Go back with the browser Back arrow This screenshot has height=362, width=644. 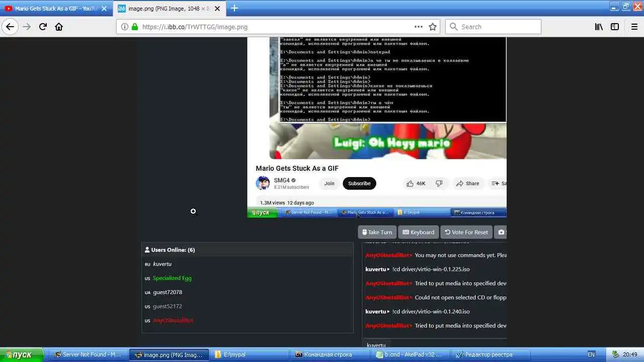[10, 27]
